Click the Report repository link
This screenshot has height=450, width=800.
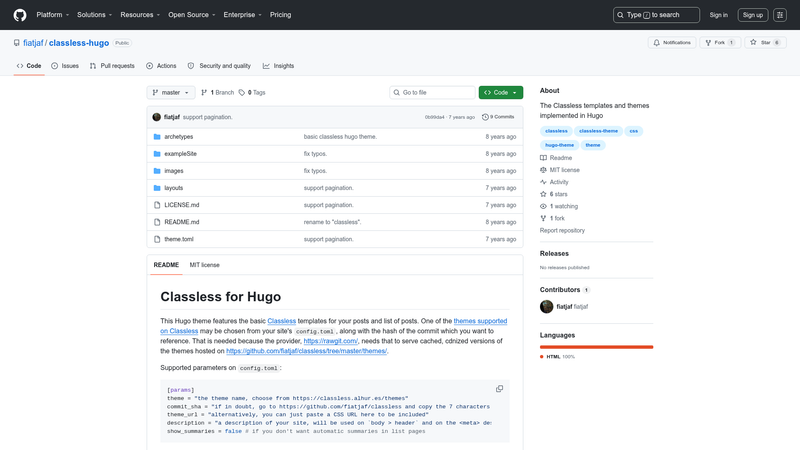coord(562,231)
